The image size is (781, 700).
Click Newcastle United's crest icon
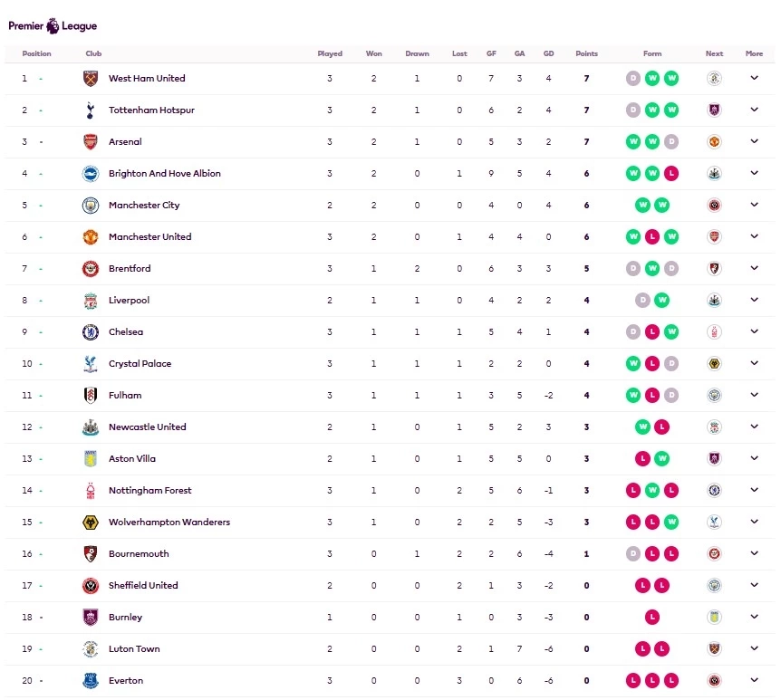(x=90, y=427)
